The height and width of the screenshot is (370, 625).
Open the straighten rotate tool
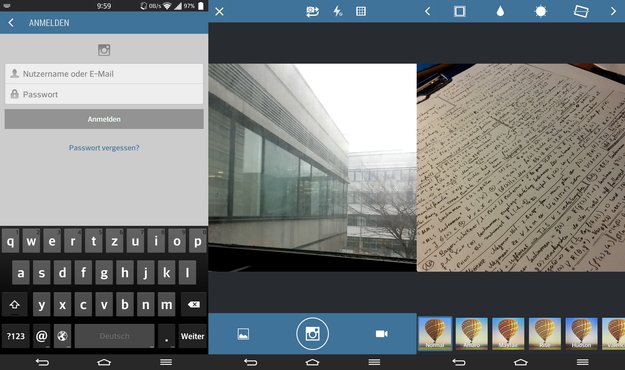[581, 11]
